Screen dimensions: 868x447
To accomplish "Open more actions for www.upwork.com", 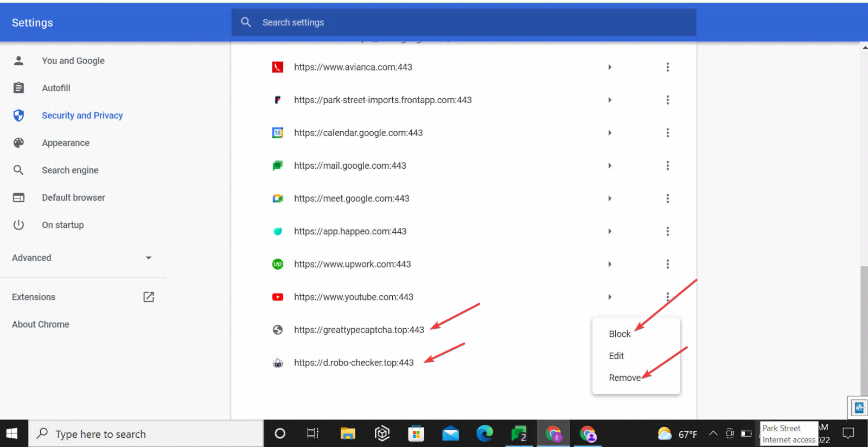I will coord(668,264).
